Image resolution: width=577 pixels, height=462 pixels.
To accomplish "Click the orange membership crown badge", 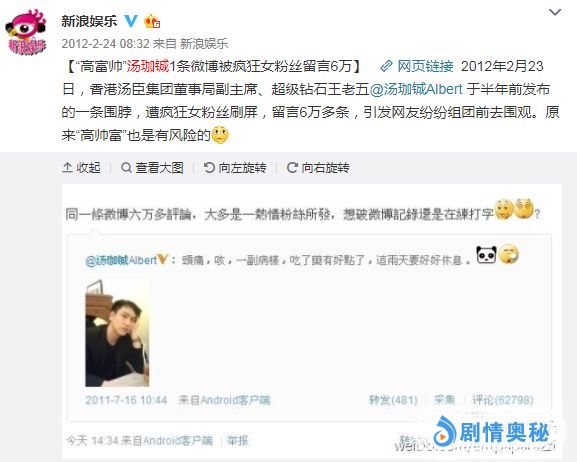I will pyautogui.click(x=152, y=22).
